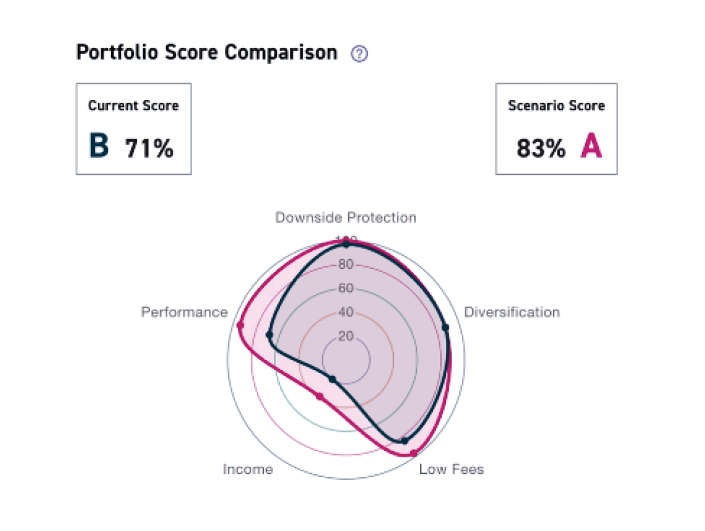
Task: Click the help question mark icon
Action: [x=360, y=54]
